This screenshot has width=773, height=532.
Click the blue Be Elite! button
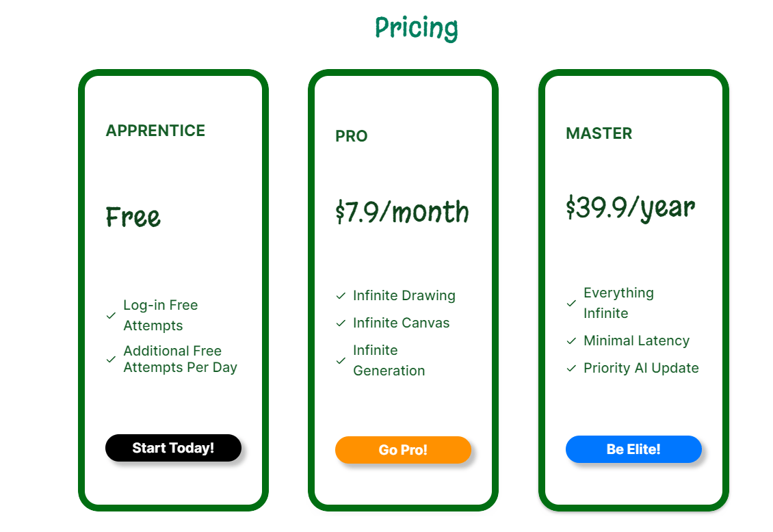pos(633,449)
